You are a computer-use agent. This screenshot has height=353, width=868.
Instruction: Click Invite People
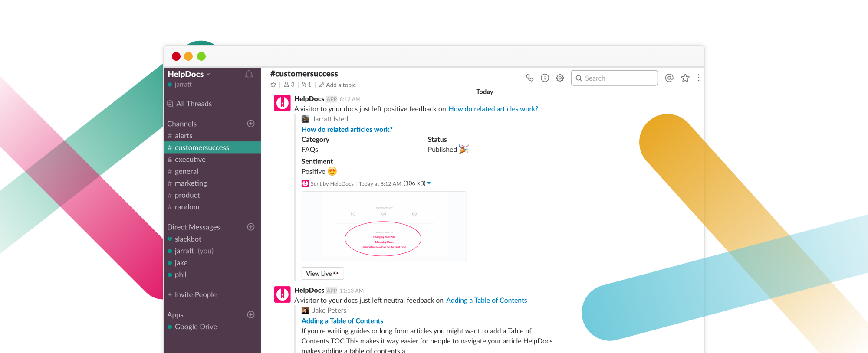[x=192, y=294]
